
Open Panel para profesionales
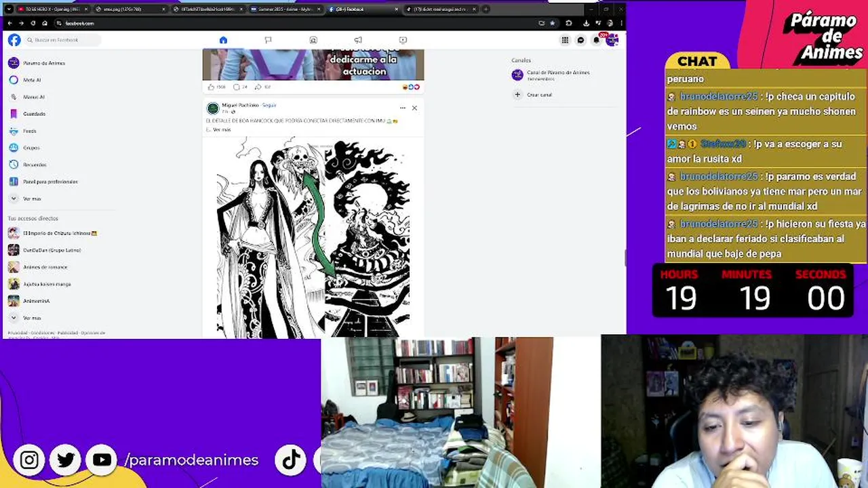tap(43, 182)
